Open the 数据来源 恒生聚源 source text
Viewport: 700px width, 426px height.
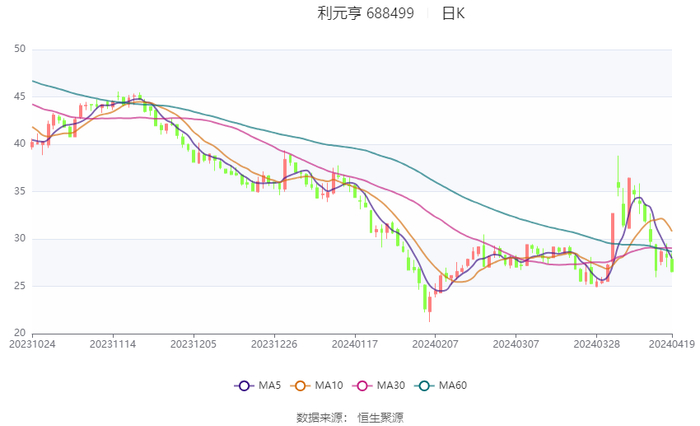click(x=350, y=416)
